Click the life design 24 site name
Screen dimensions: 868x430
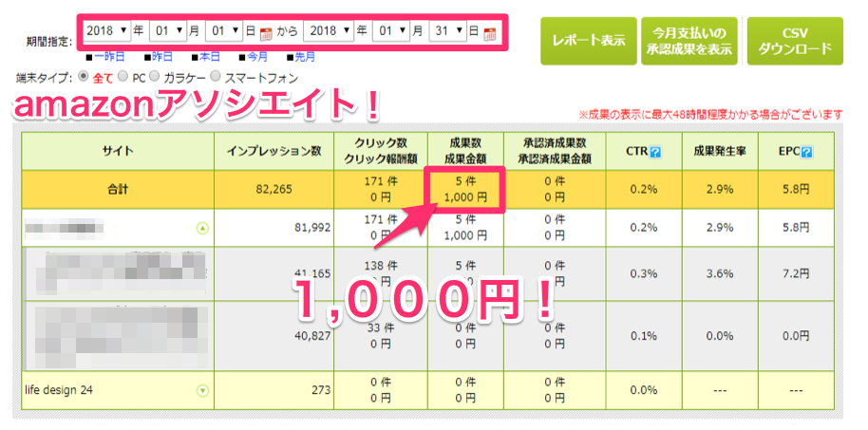point(59,389)
